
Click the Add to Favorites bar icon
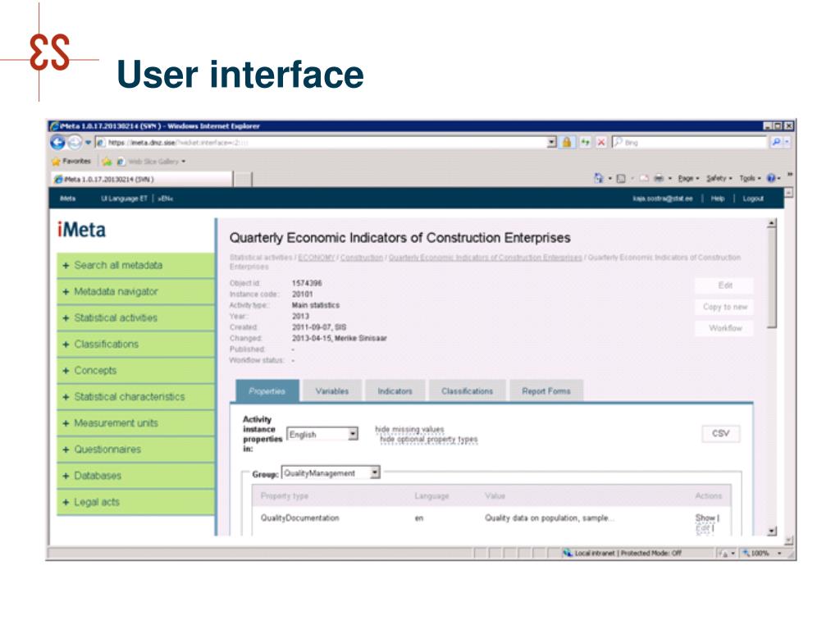(107, 162)
